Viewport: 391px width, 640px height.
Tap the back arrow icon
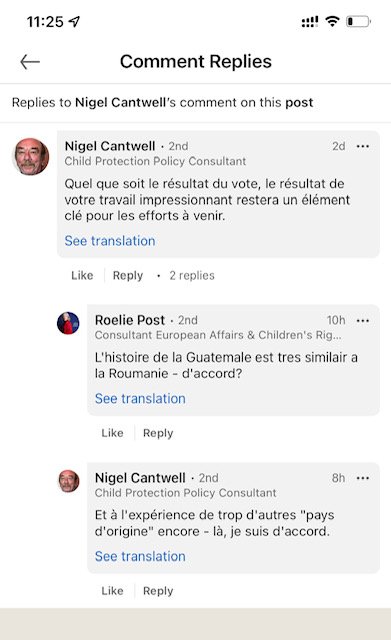coord(30,62)
